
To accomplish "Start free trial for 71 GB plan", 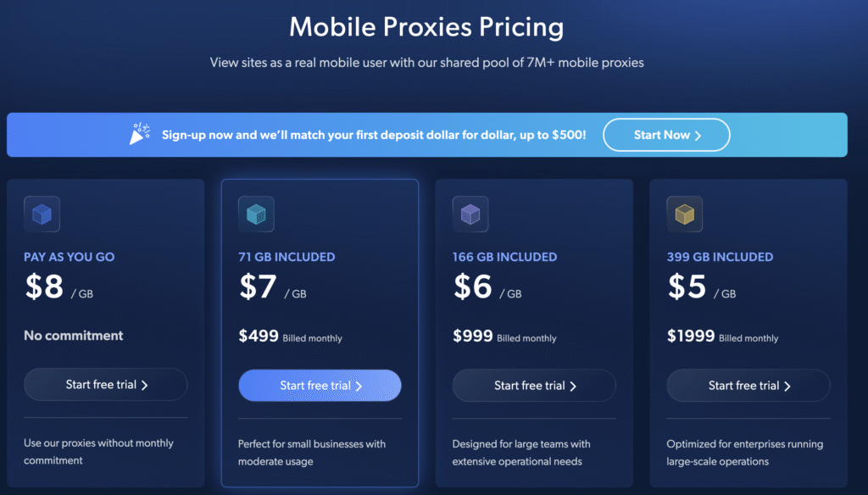I will click(320, 386).
